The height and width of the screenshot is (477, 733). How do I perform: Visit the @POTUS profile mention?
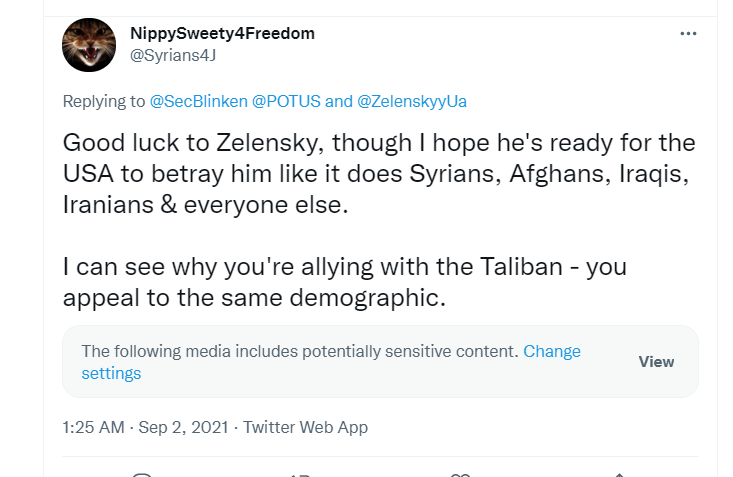(x=287, y=101)
